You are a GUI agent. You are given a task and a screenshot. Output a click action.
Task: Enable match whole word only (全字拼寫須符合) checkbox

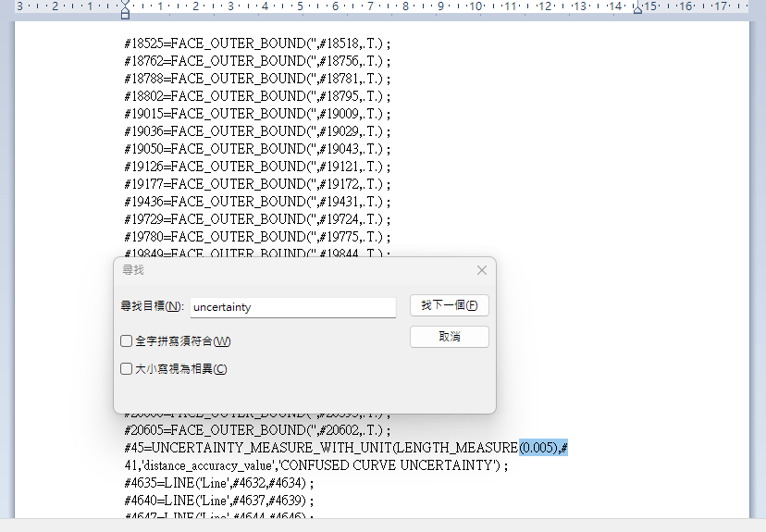coord(127,341)
